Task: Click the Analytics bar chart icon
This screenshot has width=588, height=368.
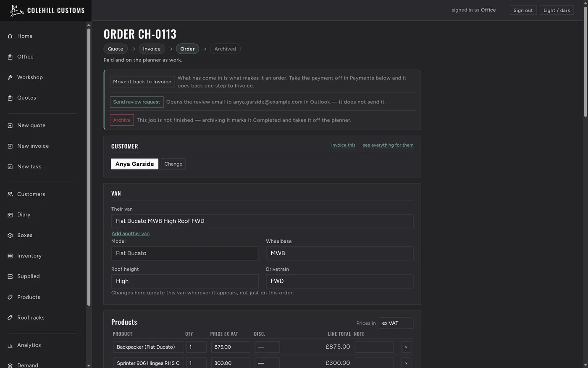Action: [10, 345]
